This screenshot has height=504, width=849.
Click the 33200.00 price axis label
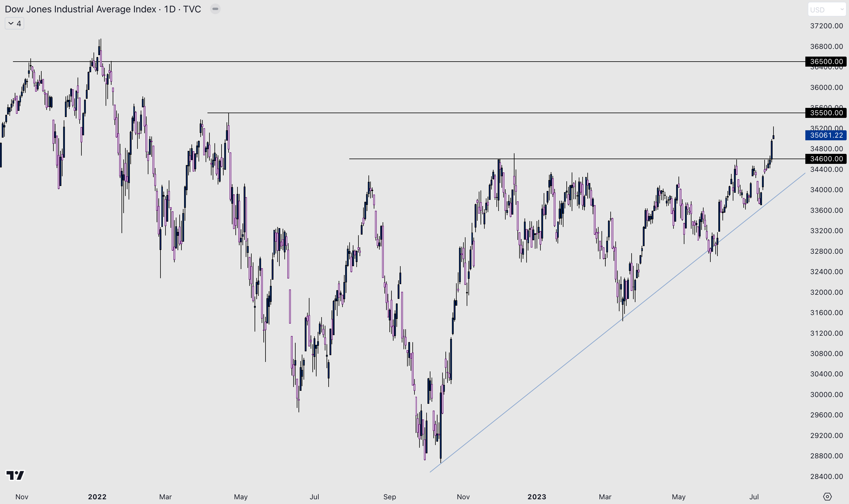pos(827,230)
